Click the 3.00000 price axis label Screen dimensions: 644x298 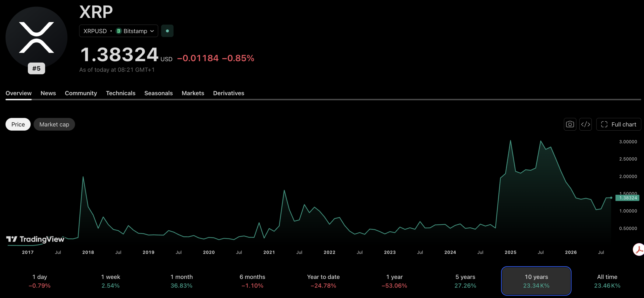click(628, 142)
